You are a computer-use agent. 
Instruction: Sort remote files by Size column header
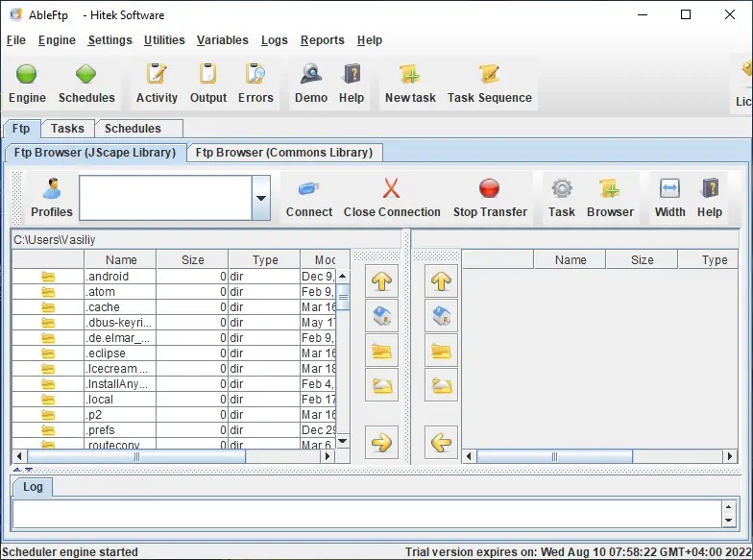[642, 259]
